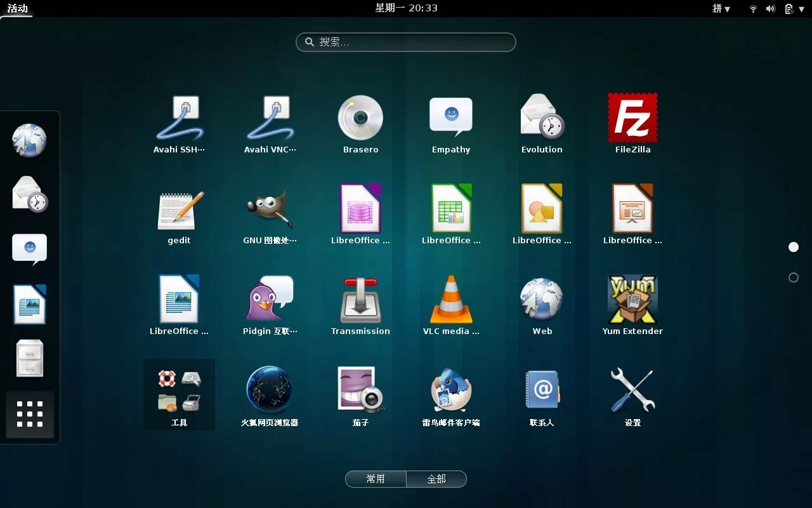Open 联系人 contacts app
Viewport: 812px width, 508px height.
pyautogui.click(x=542, y=397)
